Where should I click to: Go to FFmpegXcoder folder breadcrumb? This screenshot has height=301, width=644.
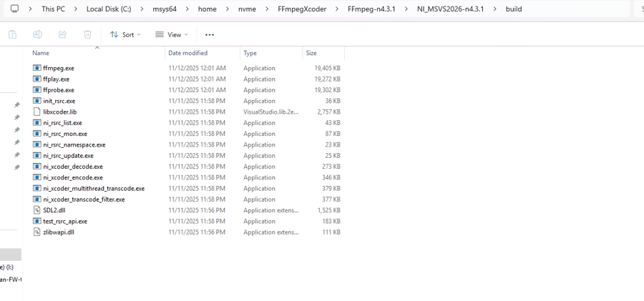click(x=302, y=9)
